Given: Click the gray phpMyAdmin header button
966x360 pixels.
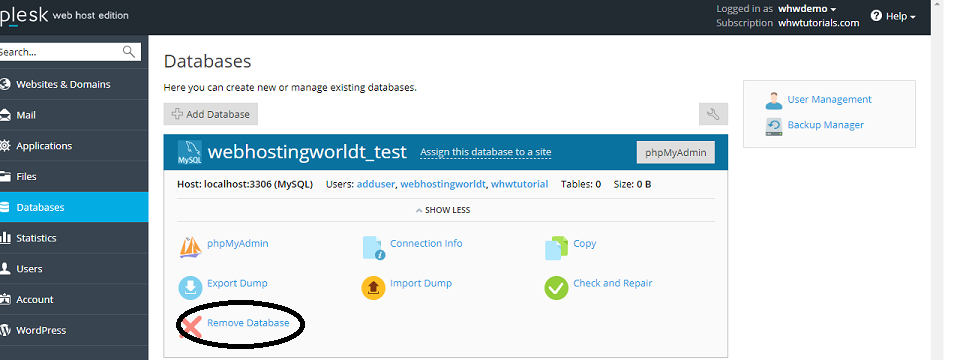Looking at the screenshot, I should click(x=676, y=152).
